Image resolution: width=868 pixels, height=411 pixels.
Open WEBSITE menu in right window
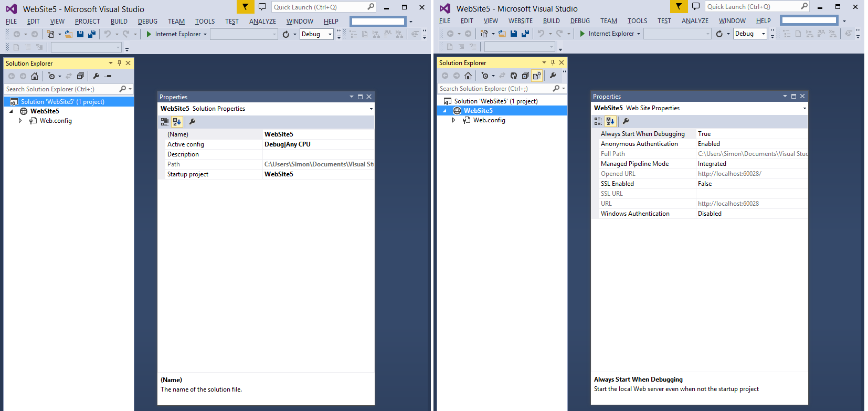520,21
